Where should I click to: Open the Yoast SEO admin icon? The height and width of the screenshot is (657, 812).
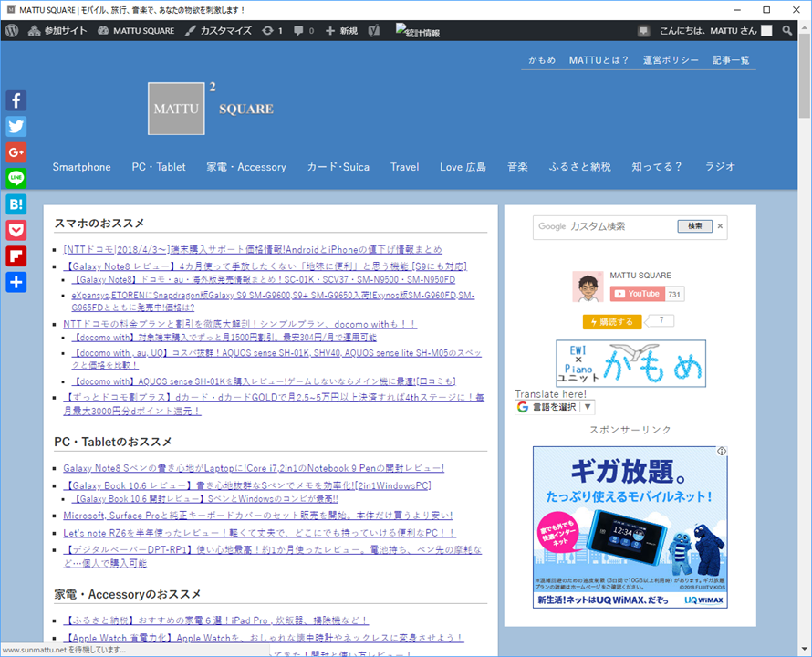coord(374,31)
